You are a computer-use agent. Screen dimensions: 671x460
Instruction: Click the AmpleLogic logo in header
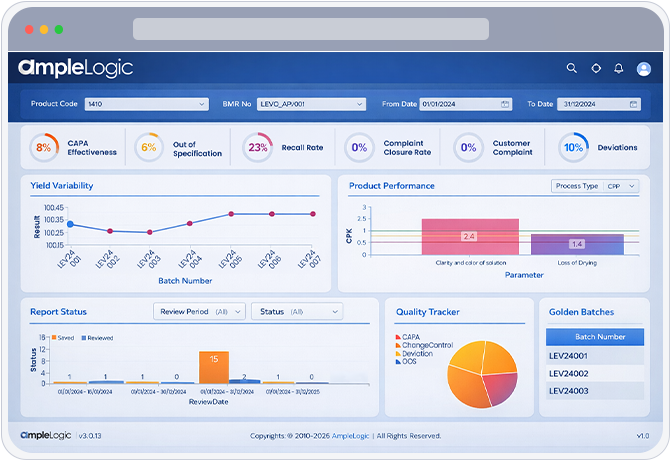click(75, 69)
